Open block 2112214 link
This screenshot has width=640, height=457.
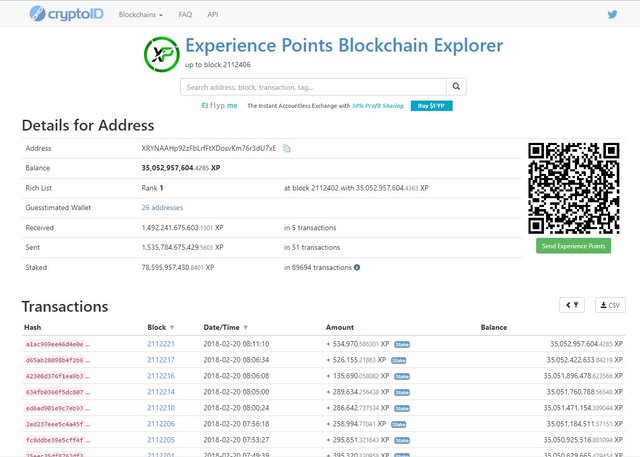coord(161,392)
